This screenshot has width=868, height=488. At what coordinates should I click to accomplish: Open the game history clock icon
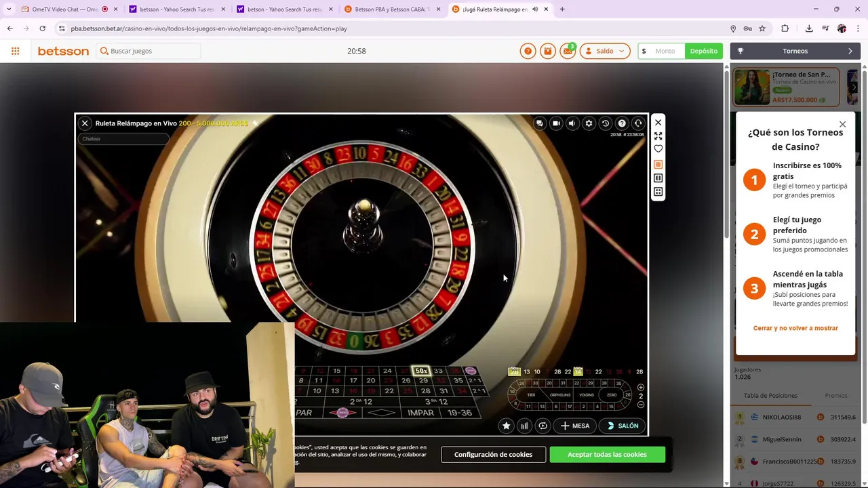(x=606, y=123)
